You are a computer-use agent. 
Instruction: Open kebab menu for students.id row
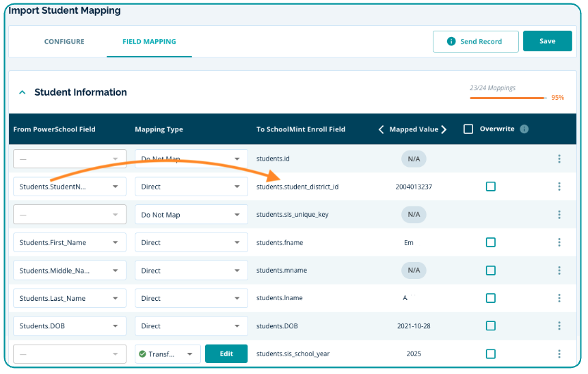pos(559,159)
